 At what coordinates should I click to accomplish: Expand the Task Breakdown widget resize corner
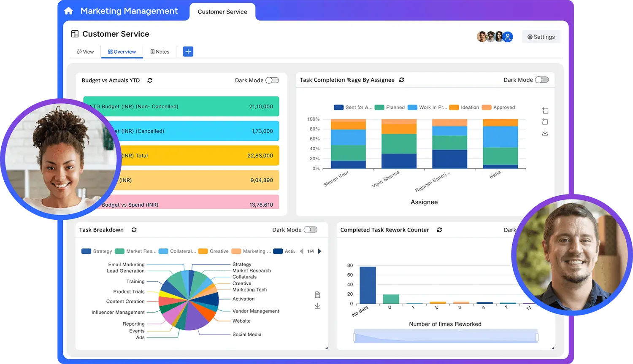tap(326, 348)
